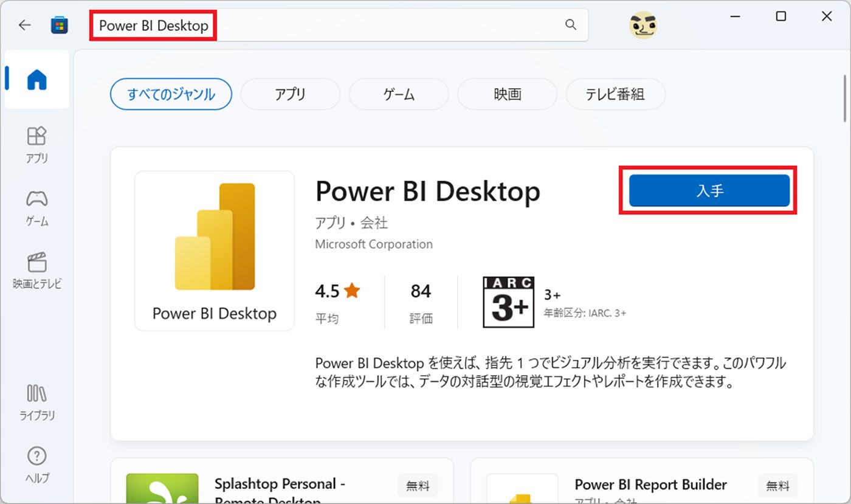Click the Microsoft Store logo icon
The width and height of the screenshot is (851, 504).
[x=59, y=25]
